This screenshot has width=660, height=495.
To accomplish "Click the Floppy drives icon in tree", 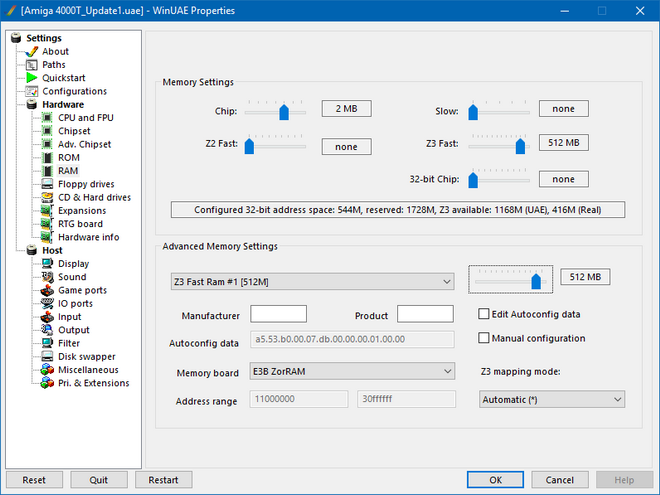I will coord(47,184).
